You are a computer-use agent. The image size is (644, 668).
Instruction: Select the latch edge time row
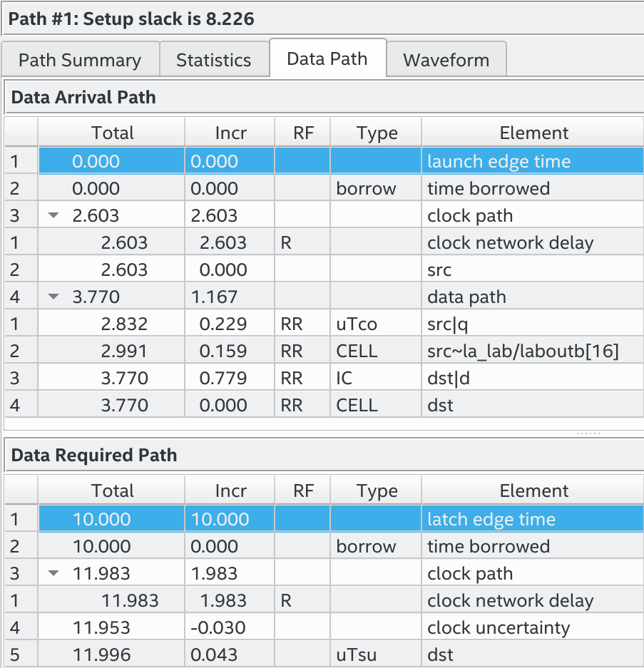coord(491,520)
